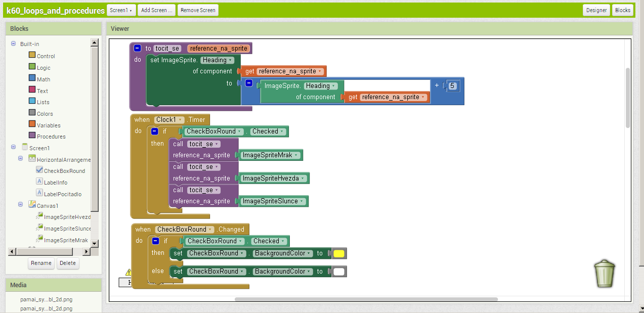The height and width of the screenshot is (313, 644).
Task: Click the first pamai_sy...bl_2d.png media file
Action: tap(46, 299)
